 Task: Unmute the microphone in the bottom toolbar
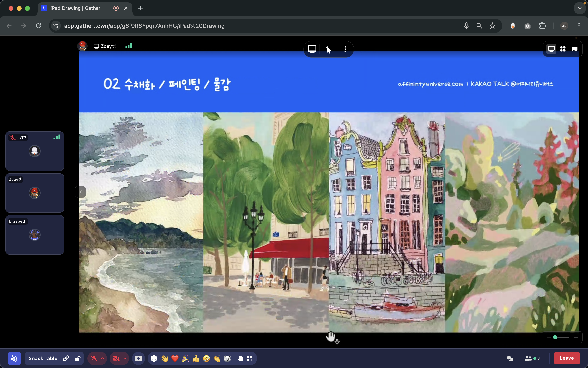94,358
